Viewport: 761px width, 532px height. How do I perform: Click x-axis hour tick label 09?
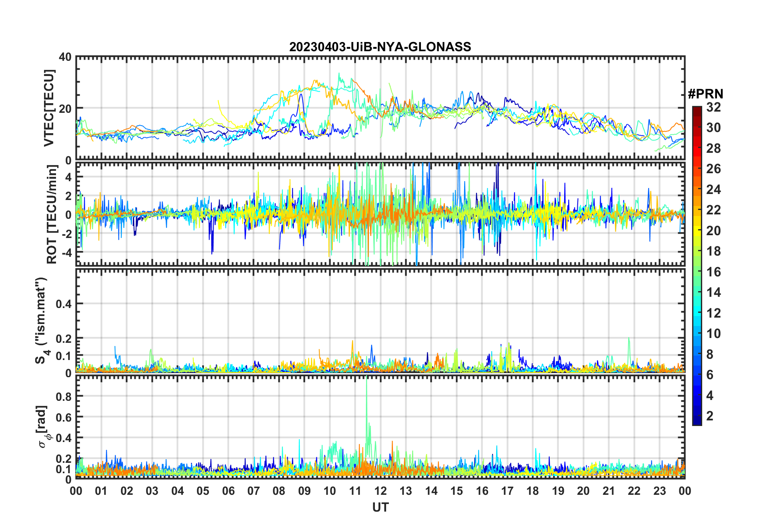pos(304,491)
